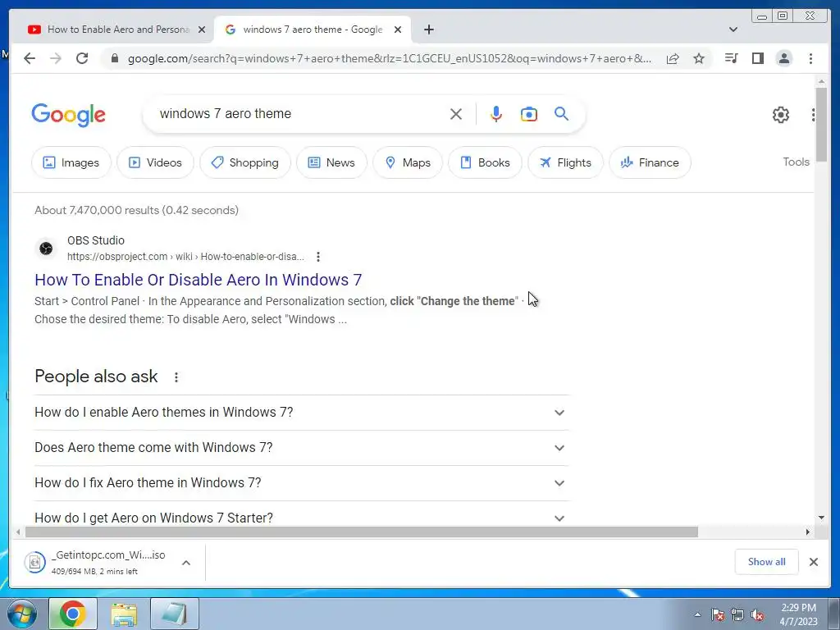Select the windows 7 aero theme Google tab

[x=313, y=30]
